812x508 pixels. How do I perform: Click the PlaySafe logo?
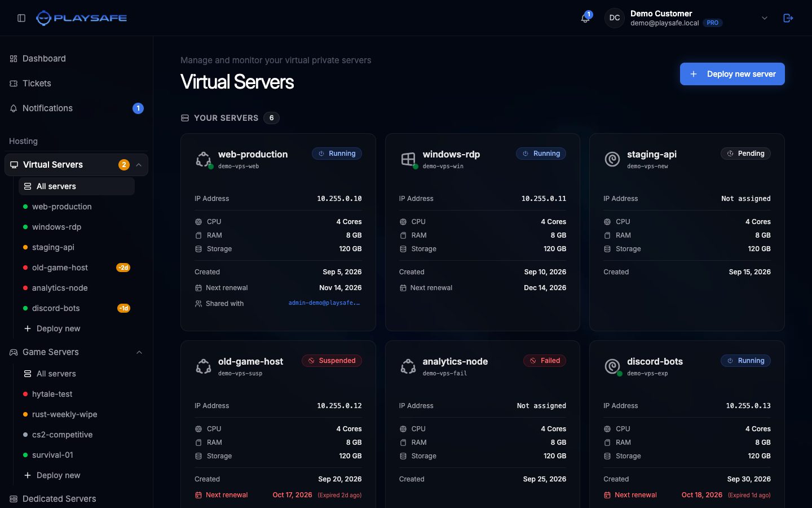tap(82, 18)
